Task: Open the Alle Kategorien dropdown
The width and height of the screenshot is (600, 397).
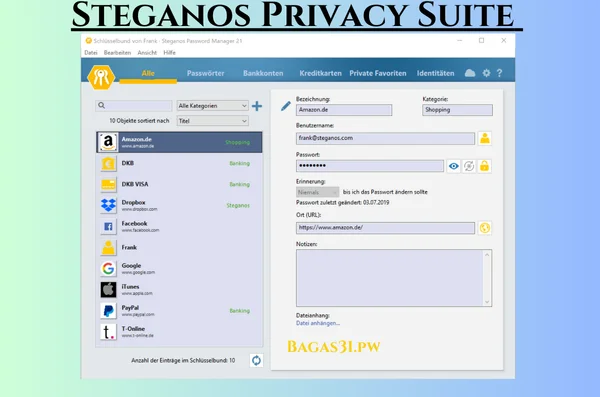Action: pyautogui.click(x=212, y=106)
